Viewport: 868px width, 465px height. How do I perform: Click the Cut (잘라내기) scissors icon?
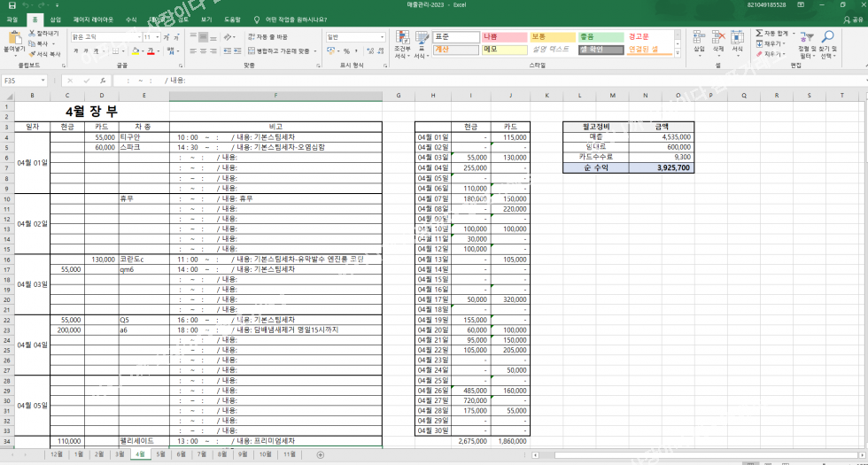click(x=32, y=33)
